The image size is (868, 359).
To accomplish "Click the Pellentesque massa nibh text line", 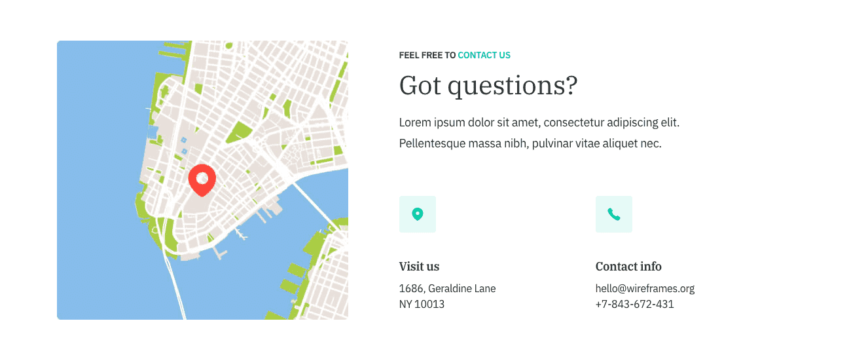I will point(530,143).
